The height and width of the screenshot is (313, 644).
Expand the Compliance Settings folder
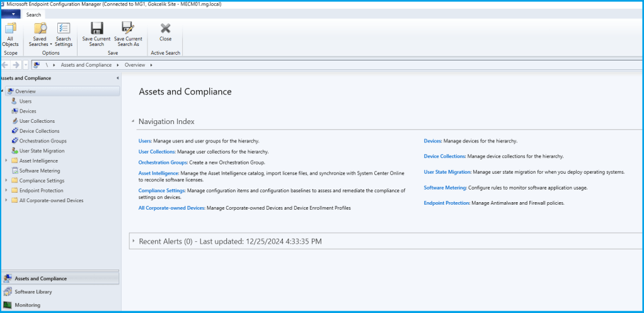pyautogui.click(x=6, y=181)
